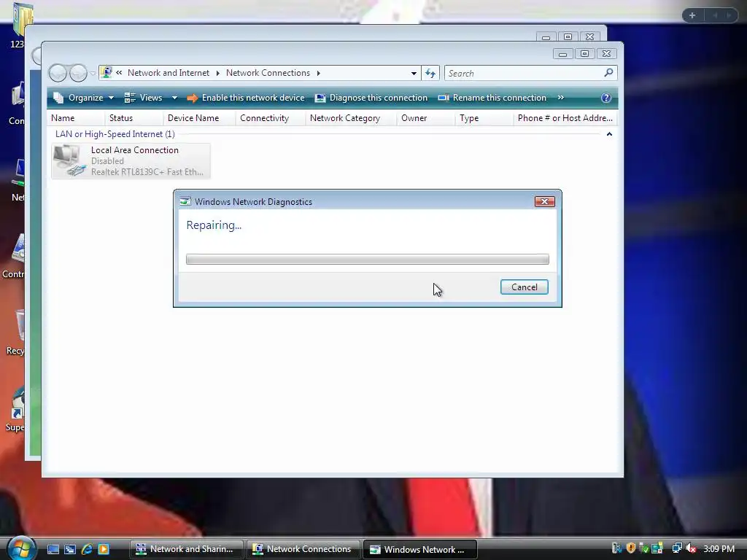The height and width of the screenshot is (560, 747).
Task: Click the Forward navigation button
Action: pyautogui.click(x=79, y=74)
